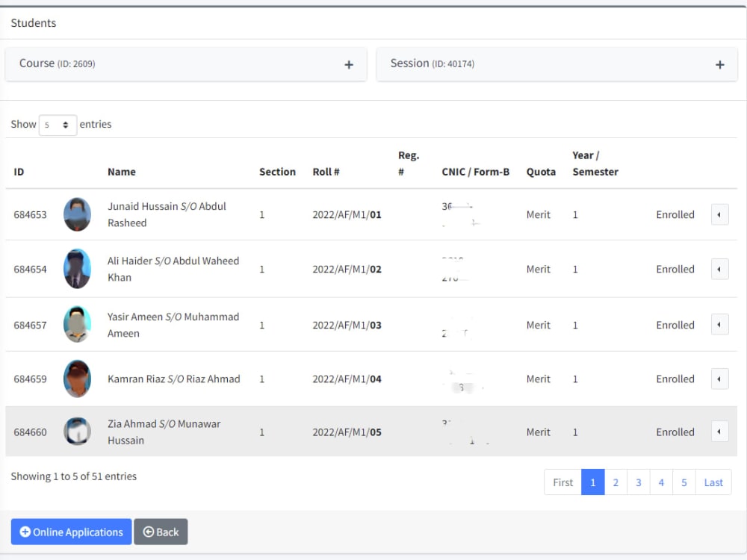Click the Back button
This screenshot has height=560, width=747.
161,532
